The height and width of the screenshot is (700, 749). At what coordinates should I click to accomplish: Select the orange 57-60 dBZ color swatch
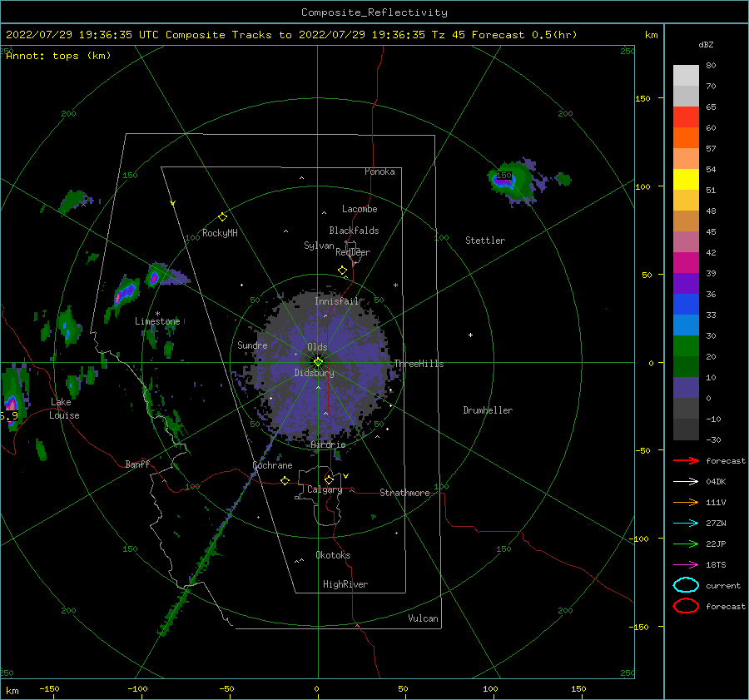[686, 137]
